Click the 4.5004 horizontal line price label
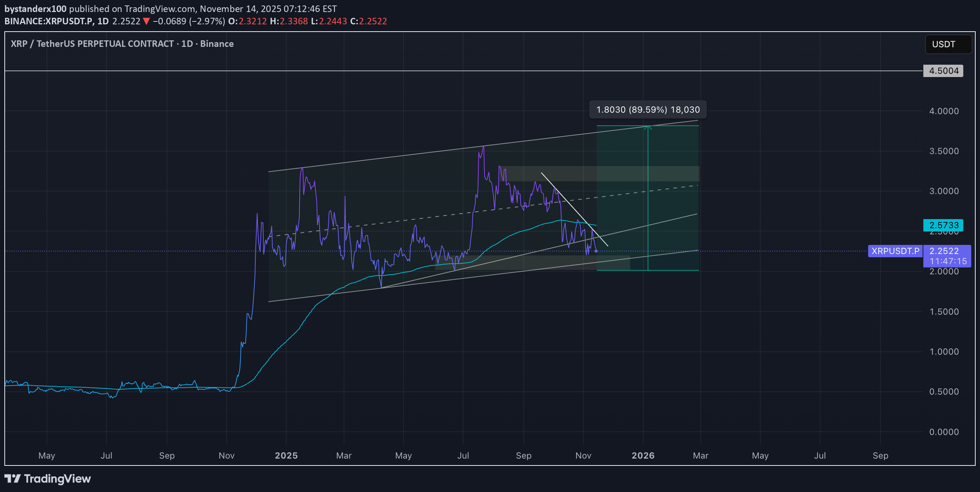The height and width of the screenshot is (492, 980). click(x=943, y=71)
